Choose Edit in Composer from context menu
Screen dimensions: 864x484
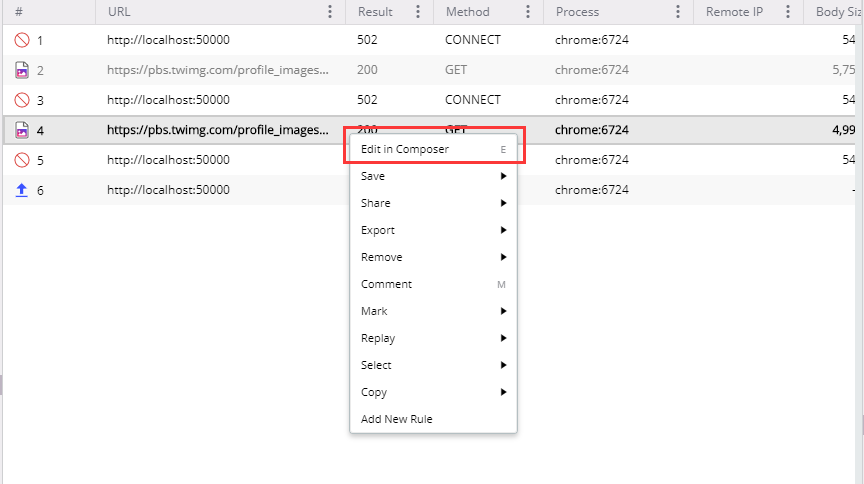point(405,149)
